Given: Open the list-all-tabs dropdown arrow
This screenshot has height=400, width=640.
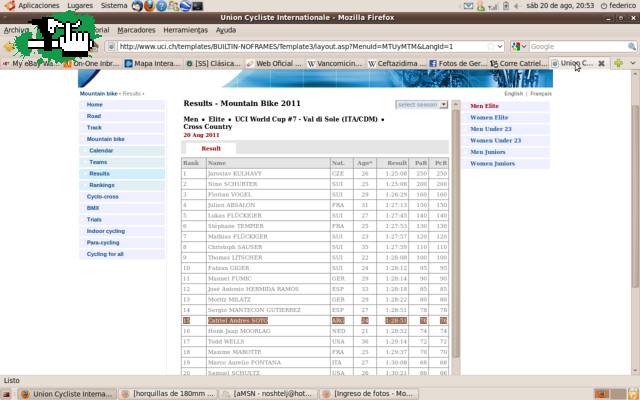Looking at the screenshot, I should [633, 63].
